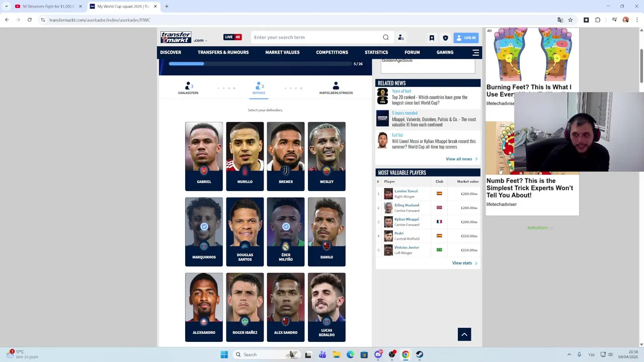The height and width of the screenshot is (362, 644).
Task: Open the Discover menu
Action: [x=171, y=52]
